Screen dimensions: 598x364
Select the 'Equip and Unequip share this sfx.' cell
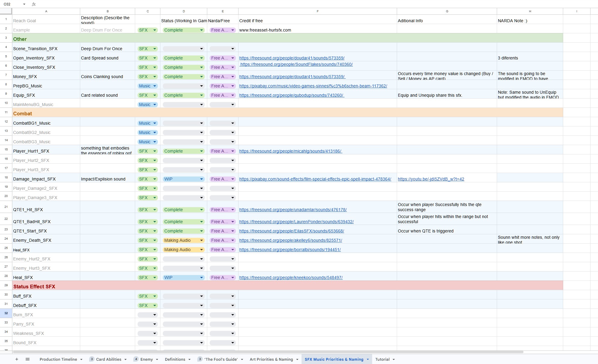(x=447, y=94)
